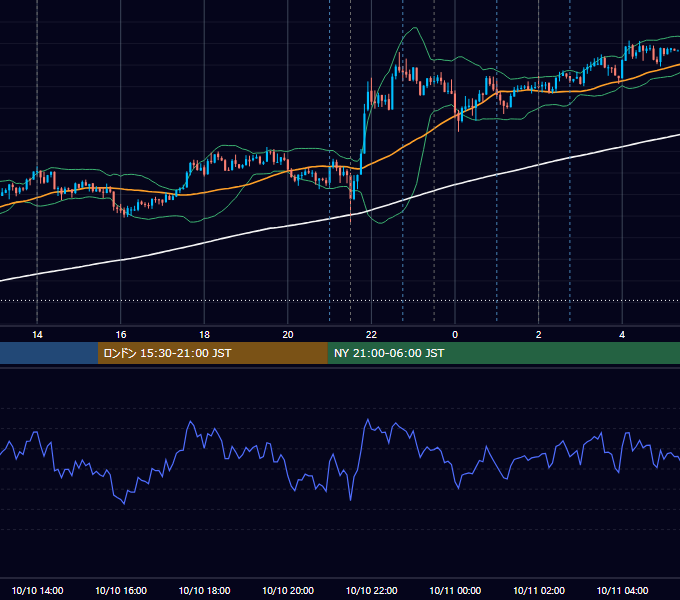This screenshot has height=600, width=680.
Task: Click the hour 14 axis tick label
Action: [37, 335]
